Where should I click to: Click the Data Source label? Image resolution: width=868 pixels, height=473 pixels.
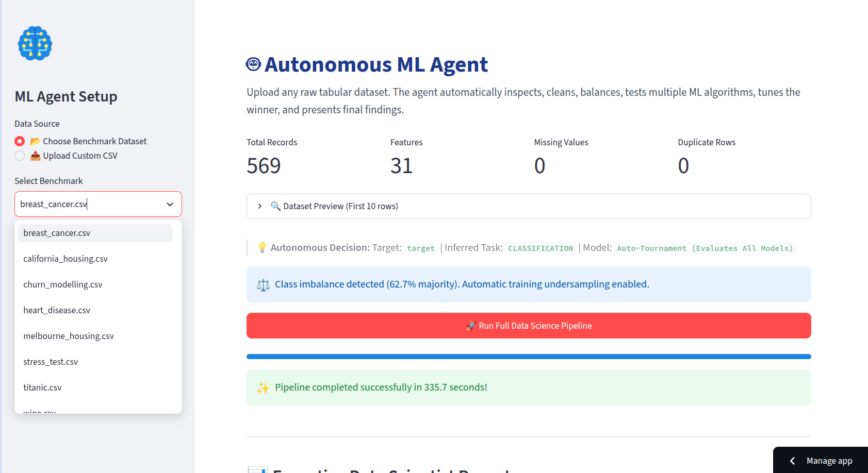[37, 124]
